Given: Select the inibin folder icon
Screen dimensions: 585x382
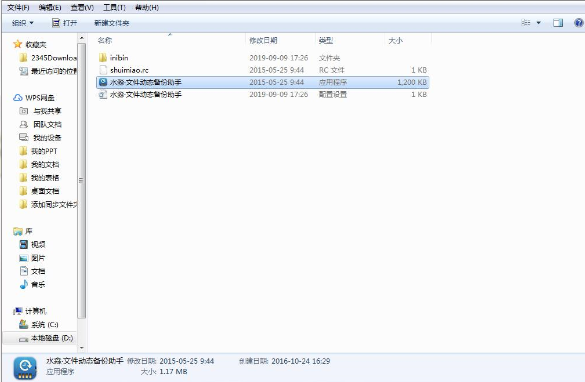Looking at the screenshot, I should click(x=103, y=57).
